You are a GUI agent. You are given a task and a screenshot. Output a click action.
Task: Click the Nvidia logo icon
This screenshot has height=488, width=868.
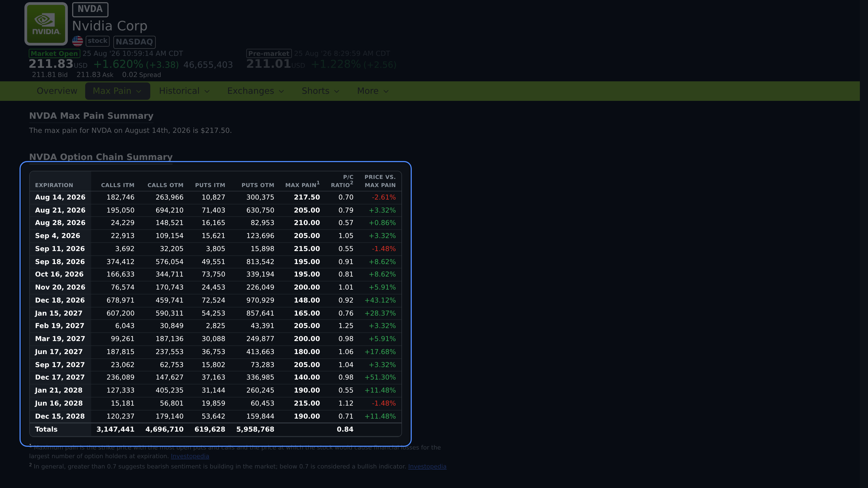click(x=46, y=24)
